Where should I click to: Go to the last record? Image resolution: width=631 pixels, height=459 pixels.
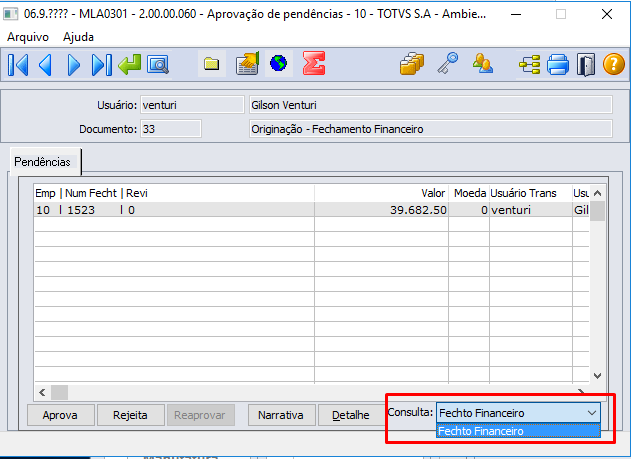101,64
